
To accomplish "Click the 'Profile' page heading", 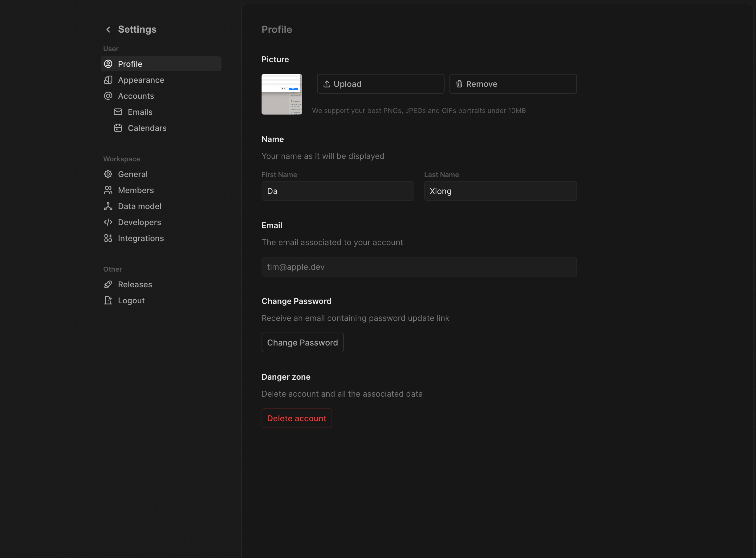I will pos(277,29).
